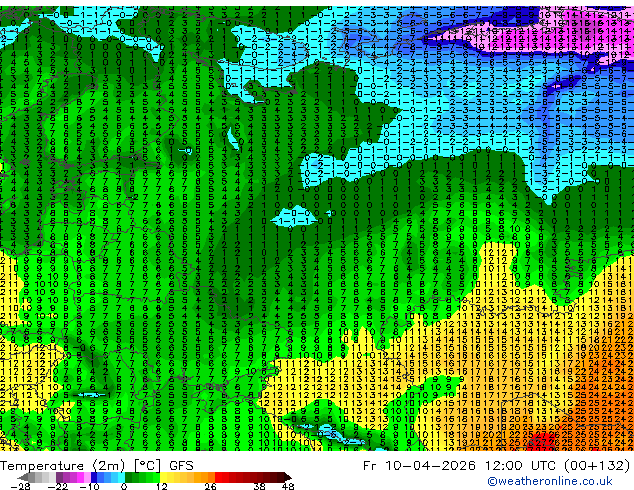Select the 'Temperature (2m) [°C] GFS' title

click(x=97, y=466)
